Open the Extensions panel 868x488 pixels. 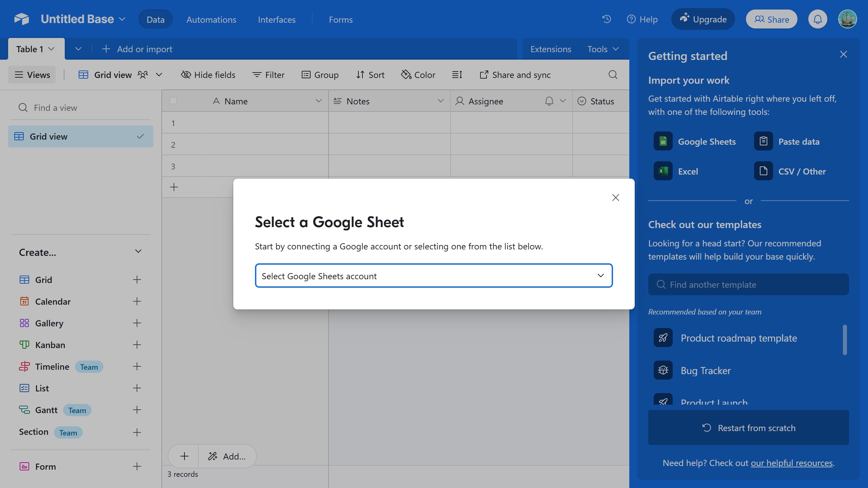551,49
